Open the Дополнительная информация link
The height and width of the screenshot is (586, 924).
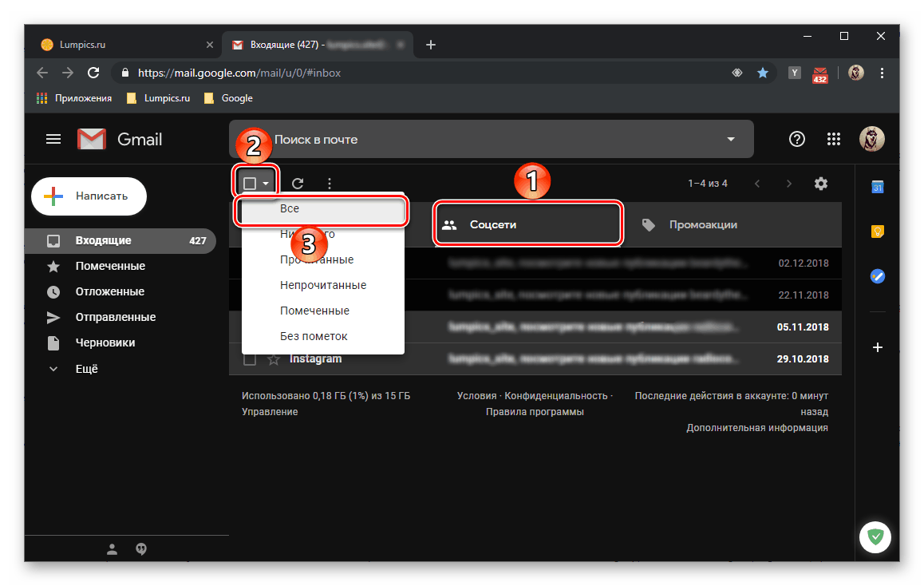pyautogui.click(x=756, y=427)
